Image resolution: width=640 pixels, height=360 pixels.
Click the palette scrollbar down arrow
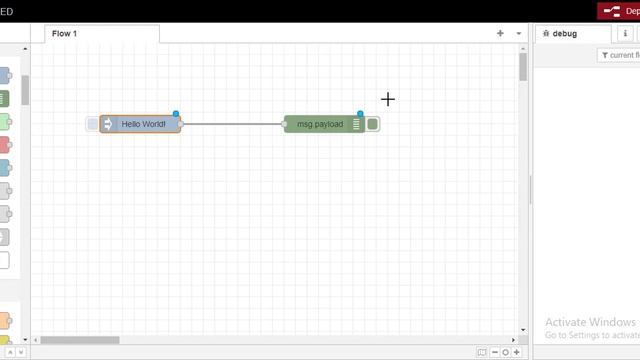pyautogui.click(x=25, y=340)
